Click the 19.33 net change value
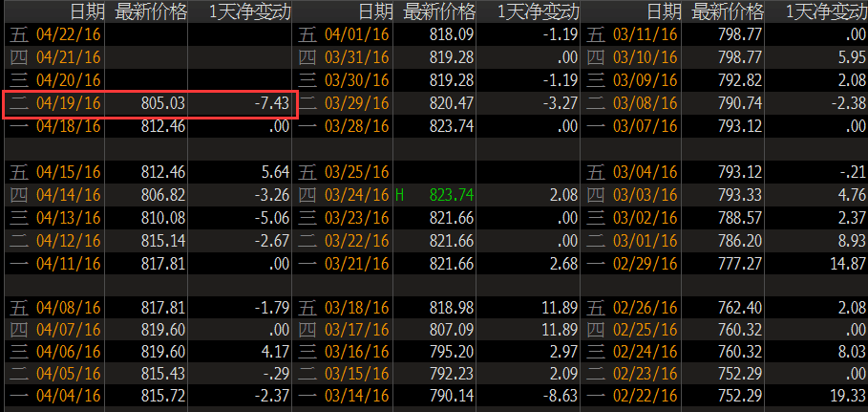 click(846, 395)
